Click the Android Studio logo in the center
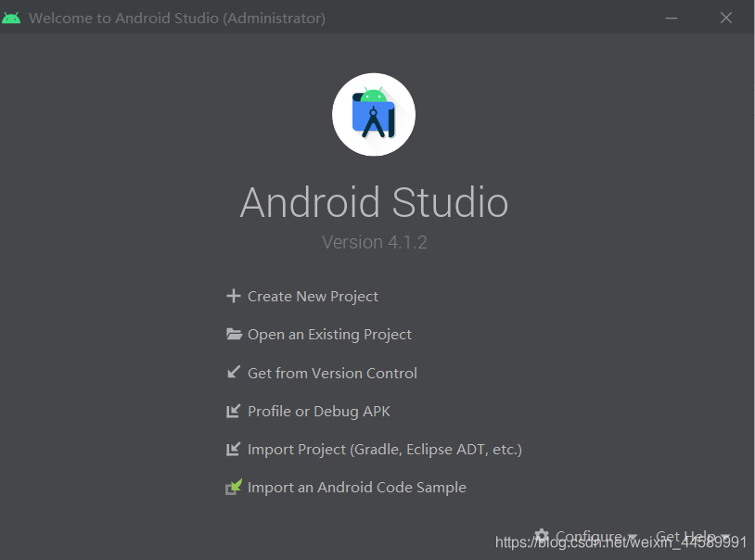Viewport: 755px width, 560px height. click(x=374, y=115)
